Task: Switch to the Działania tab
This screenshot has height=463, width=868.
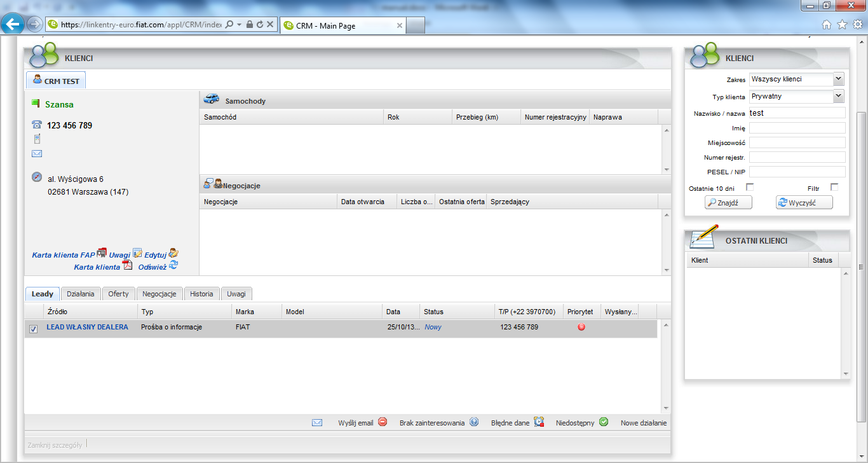Action: coord(81,294)
